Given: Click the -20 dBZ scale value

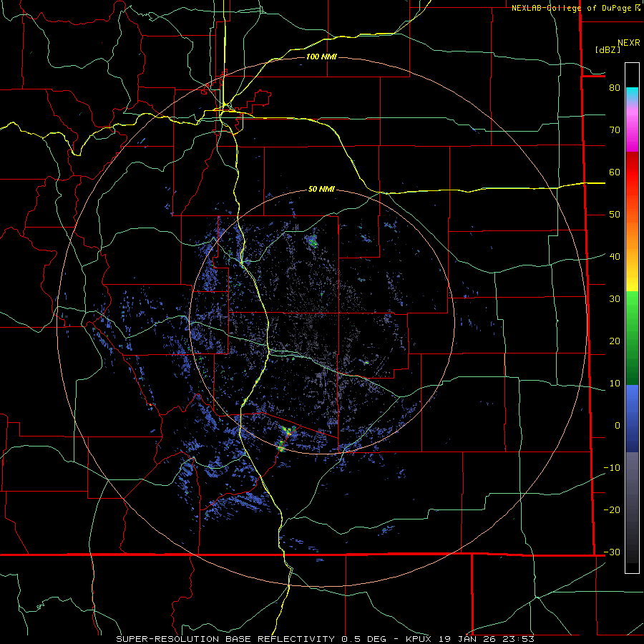Looking at the screenshot, I should point(612,509).
